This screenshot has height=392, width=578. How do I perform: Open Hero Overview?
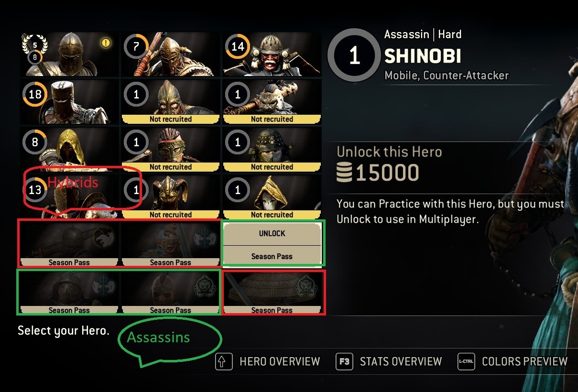click(280, 362)
